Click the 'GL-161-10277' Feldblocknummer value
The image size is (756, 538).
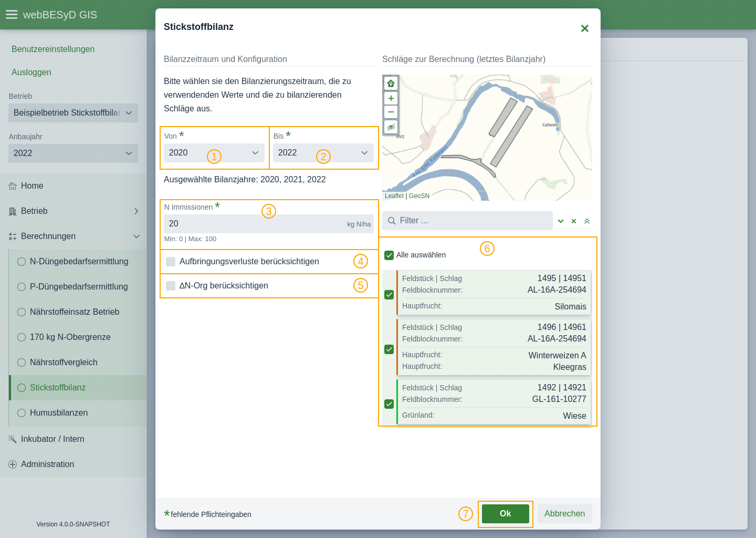pos(559,399)
